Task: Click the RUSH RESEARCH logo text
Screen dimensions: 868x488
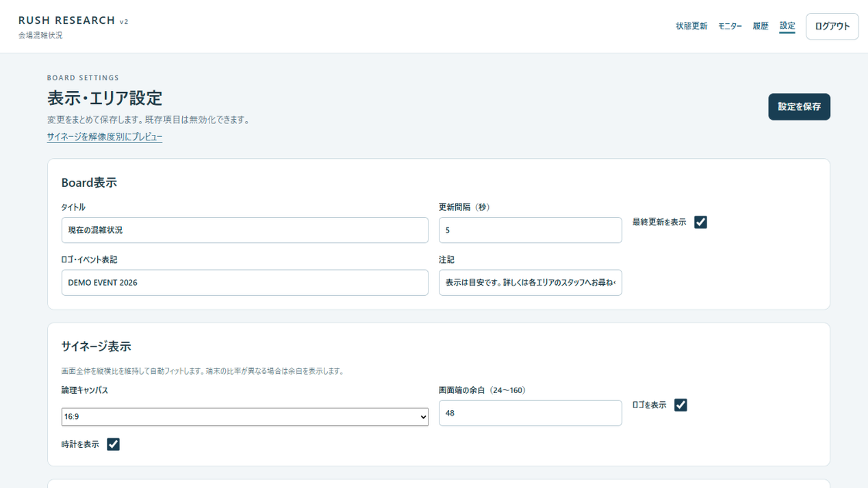Action: point(67,21)
